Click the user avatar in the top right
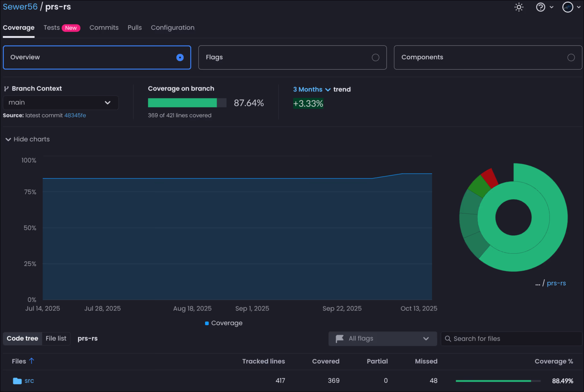Image resolution: width=584 pixels, height=392 pixels. [x=568, y=7]
